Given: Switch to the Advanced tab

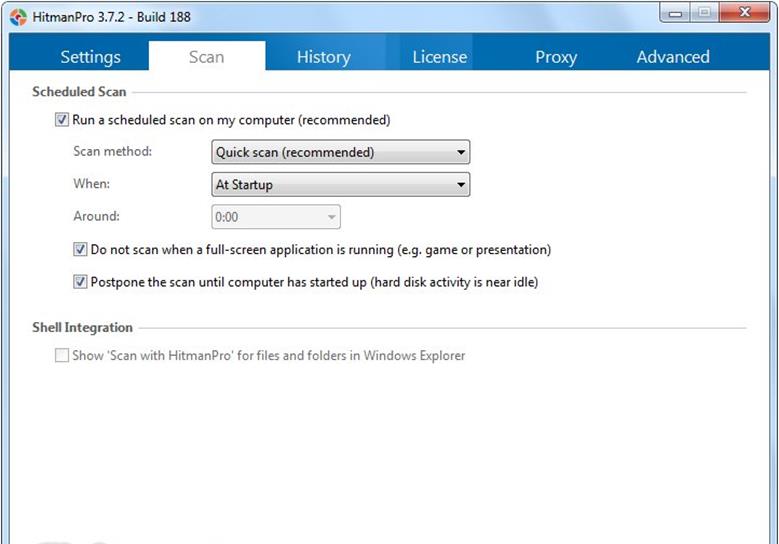Looking at the screenshot, I should pyautogui.click(x=673, y=57).
